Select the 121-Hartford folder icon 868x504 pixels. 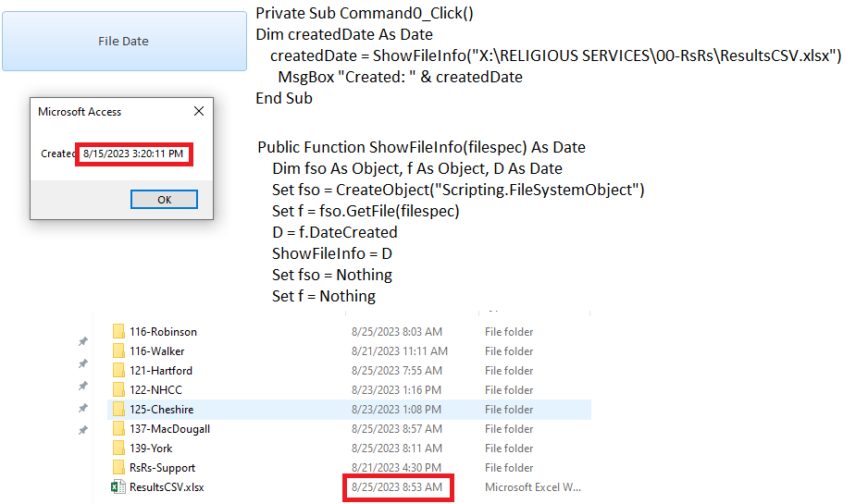(x=118, y=371)
